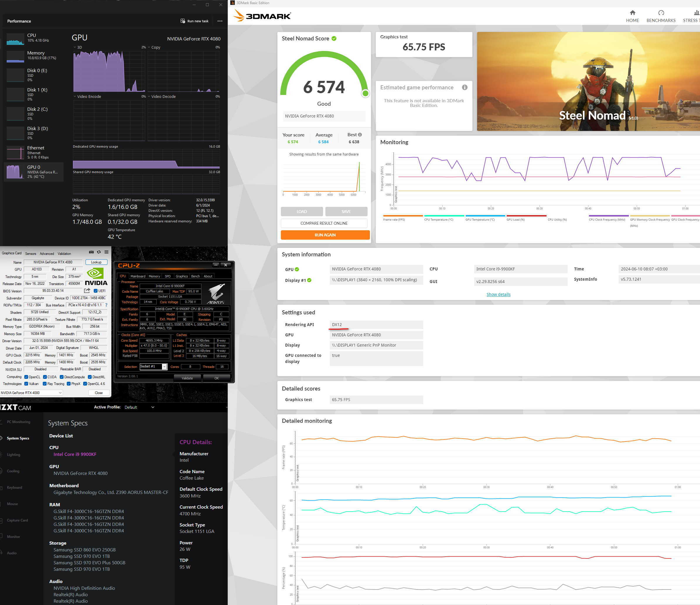This screenshot has height=605, width=700.
Task: Click CPU-Z Validate button
Action: pos(187,378)
